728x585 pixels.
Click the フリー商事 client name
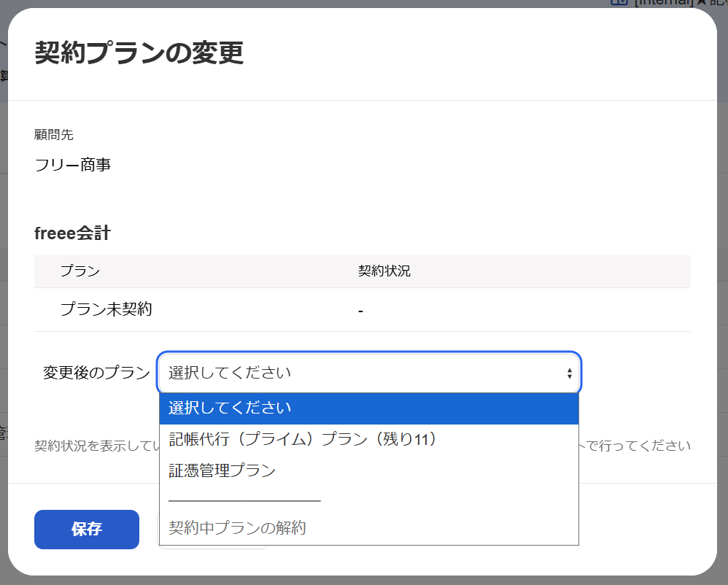tap(72, 165)
